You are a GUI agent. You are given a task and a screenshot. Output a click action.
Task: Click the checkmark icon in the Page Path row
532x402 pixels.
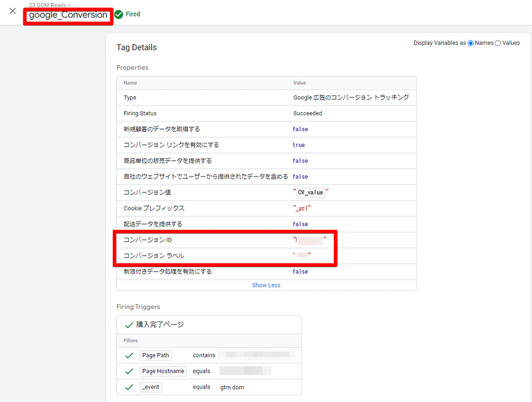(129, 356)
